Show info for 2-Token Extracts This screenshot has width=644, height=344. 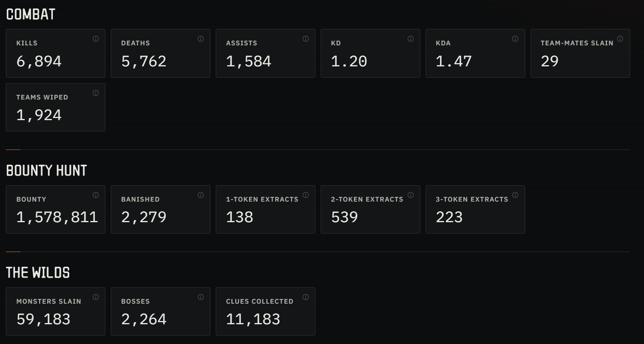point(411,195)
